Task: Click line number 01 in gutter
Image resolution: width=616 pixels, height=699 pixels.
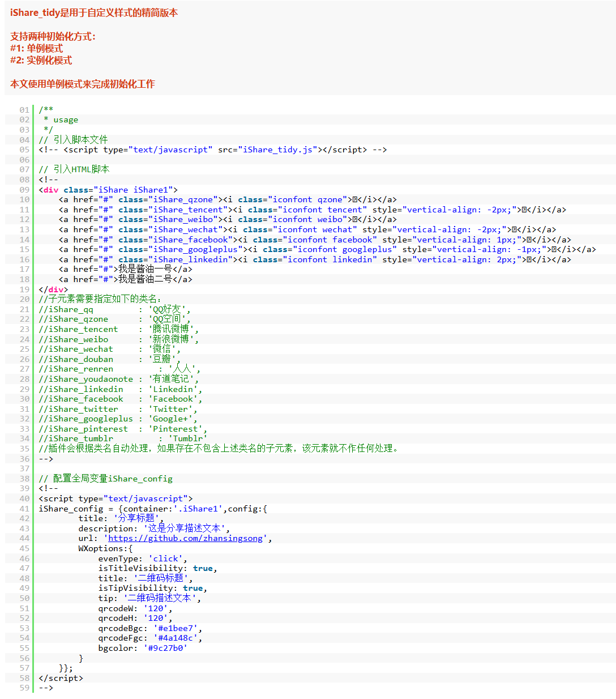Action: click(24, 110)
